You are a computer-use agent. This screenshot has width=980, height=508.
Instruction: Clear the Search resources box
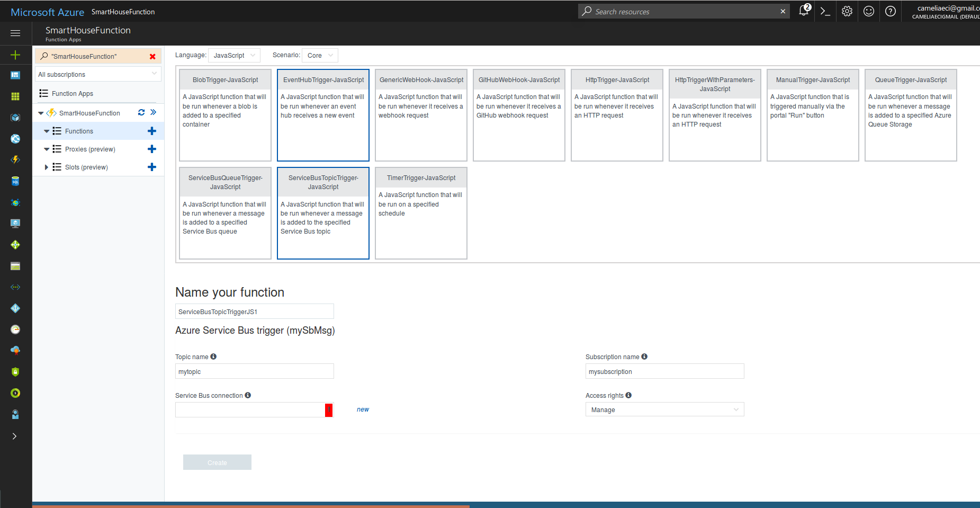(783, 11)
